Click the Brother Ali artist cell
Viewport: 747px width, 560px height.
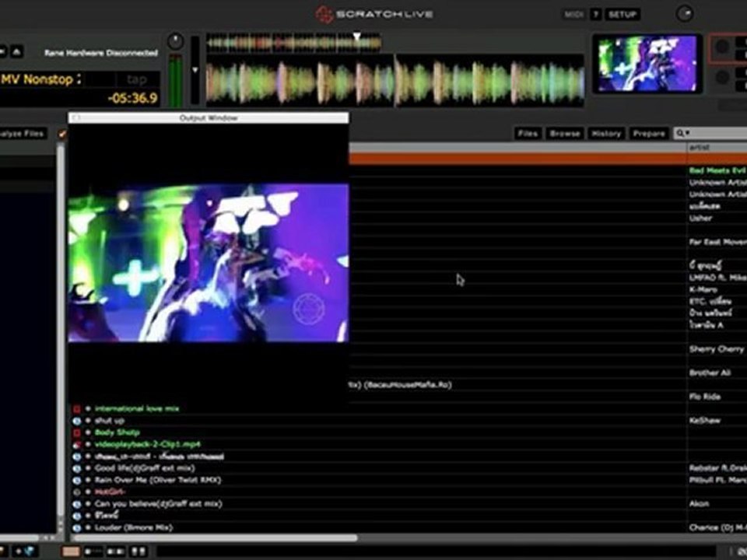click(710, 373)
